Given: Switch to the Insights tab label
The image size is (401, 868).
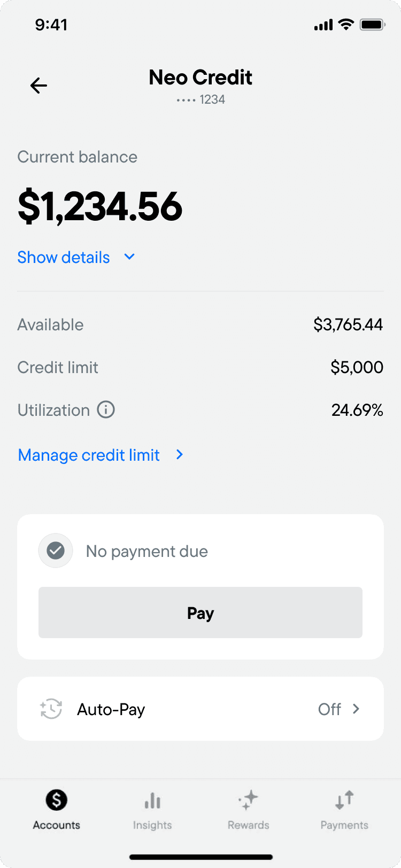Looking at the screenshot, I should pos(152,825).
